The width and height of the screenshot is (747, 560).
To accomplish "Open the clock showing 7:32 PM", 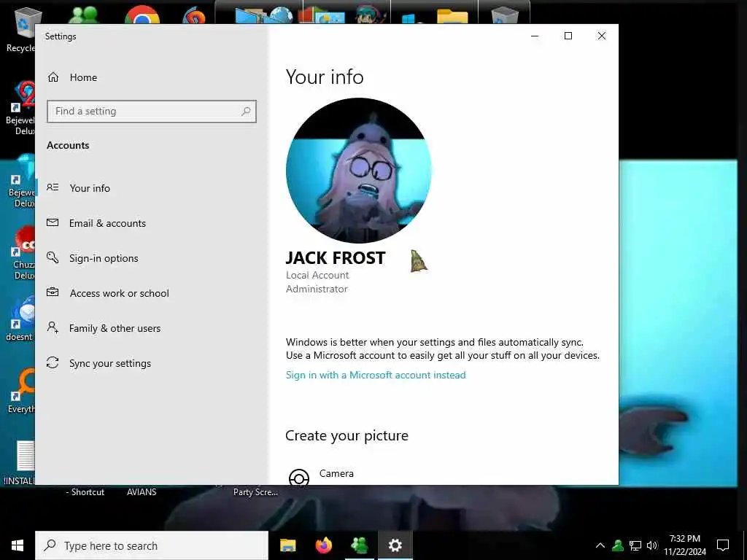I will click(685, 545).
